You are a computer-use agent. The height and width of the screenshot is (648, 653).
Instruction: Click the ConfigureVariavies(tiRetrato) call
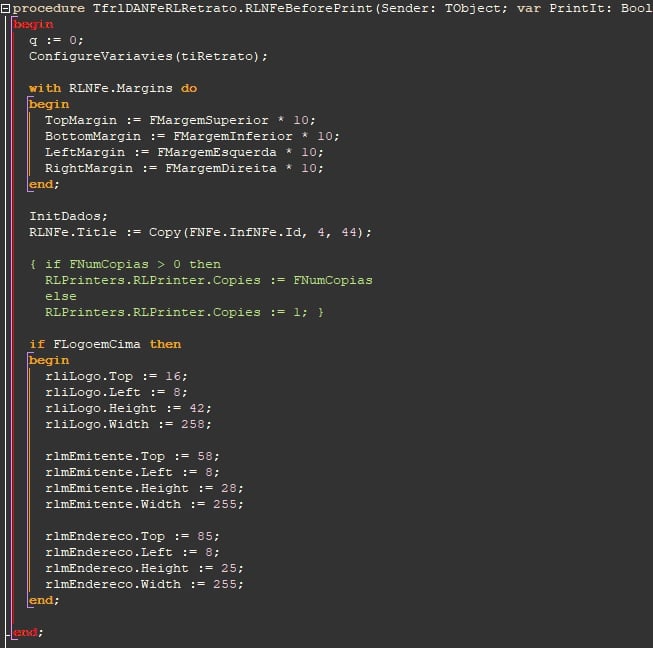[148, 56]
